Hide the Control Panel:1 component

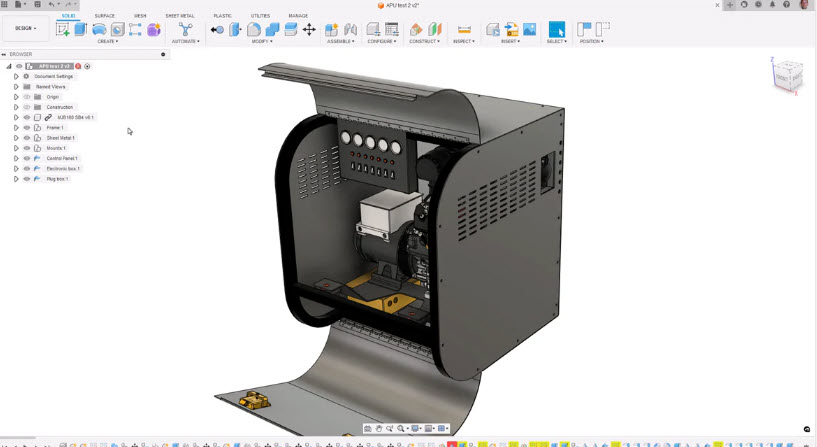click(x=27, y=158)
